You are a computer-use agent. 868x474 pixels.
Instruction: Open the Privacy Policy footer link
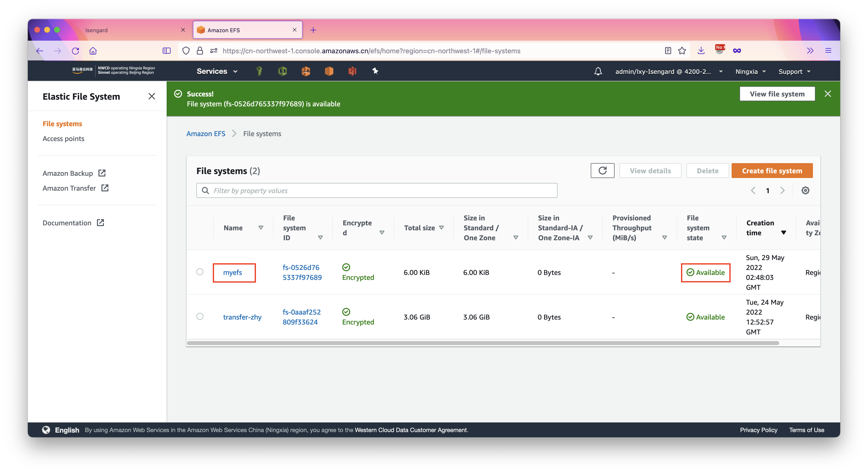(x=758, y=430)
